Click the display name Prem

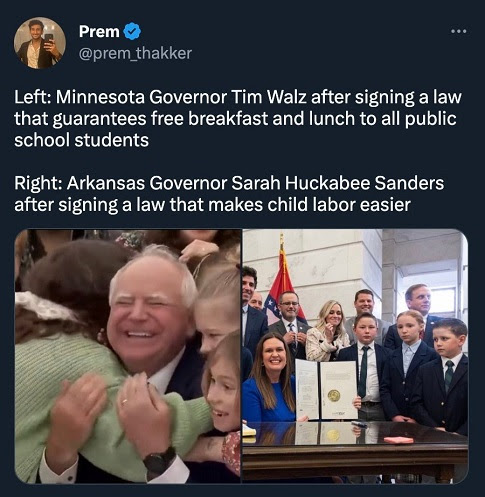tap(99, 32)
